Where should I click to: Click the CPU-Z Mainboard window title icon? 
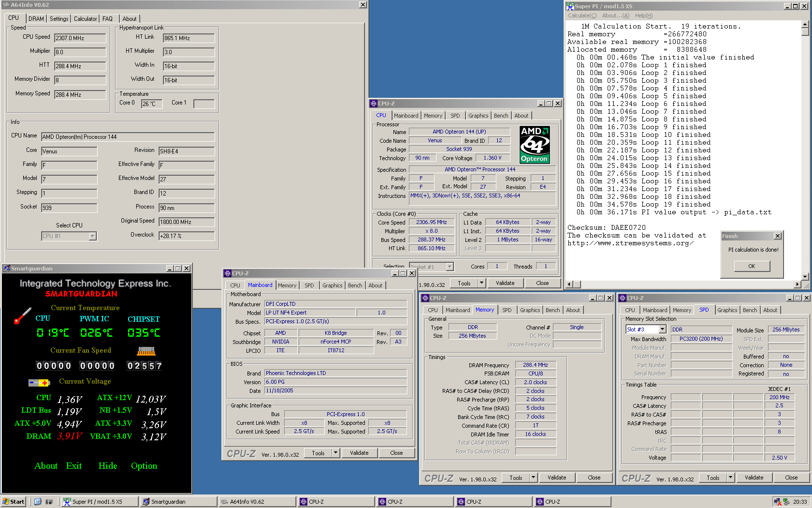(x=228, y=273)
